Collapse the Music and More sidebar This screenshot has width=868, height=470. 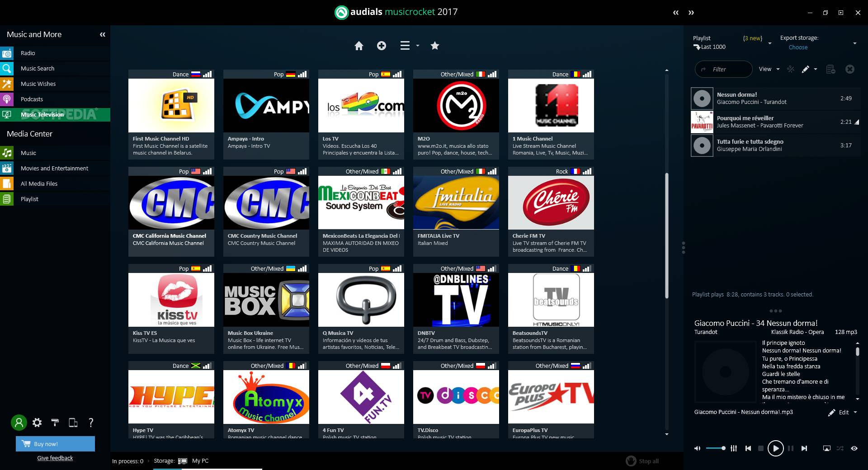coord(103,34)
